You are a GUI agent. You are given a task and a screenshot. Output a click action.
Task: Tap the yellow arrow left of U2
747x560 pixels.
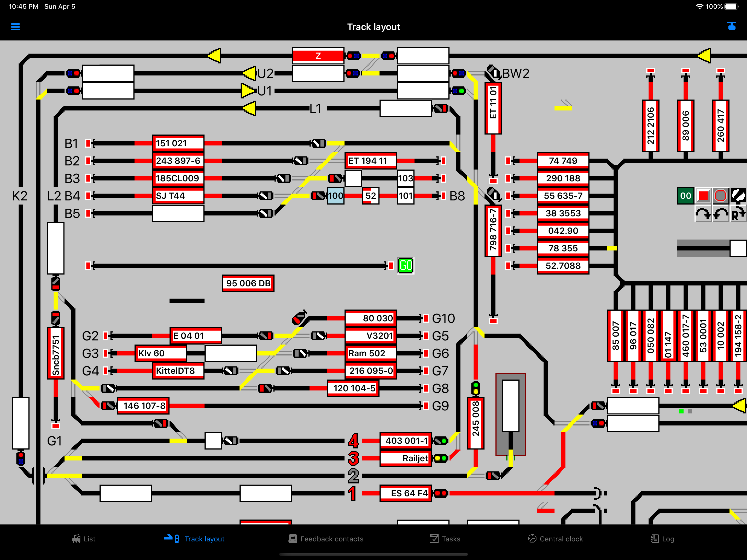(x=249, y=73)
